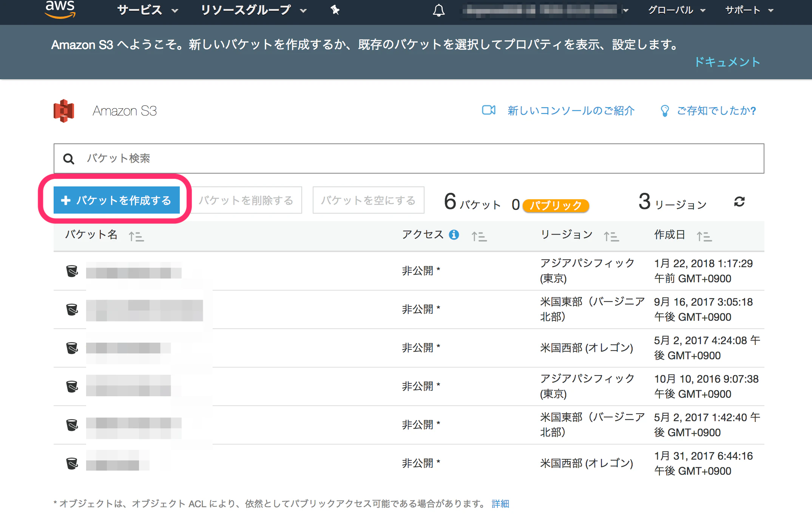Sort by アクセス using its sort icon
This screenshot has height=514, width=812.
(479, 237)
